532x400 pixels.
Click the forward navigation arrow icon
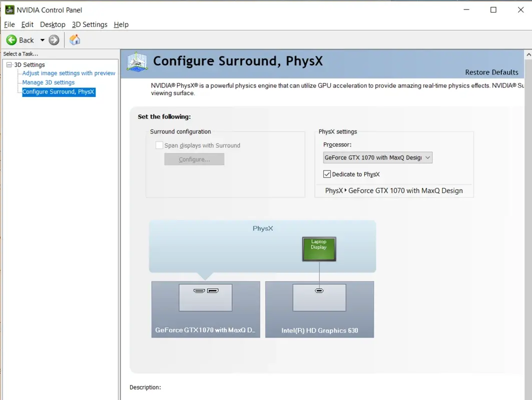[54, 40]
